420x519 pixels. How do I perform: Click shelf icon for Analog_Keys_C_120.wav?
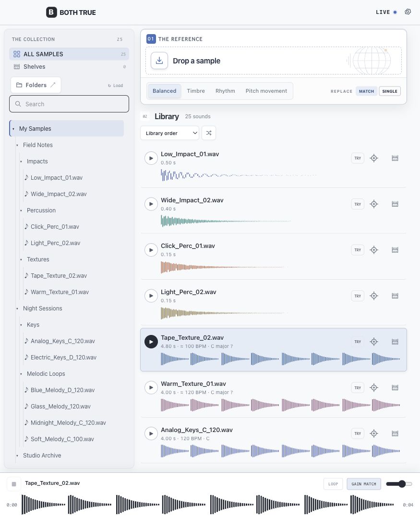coord(395,433)
